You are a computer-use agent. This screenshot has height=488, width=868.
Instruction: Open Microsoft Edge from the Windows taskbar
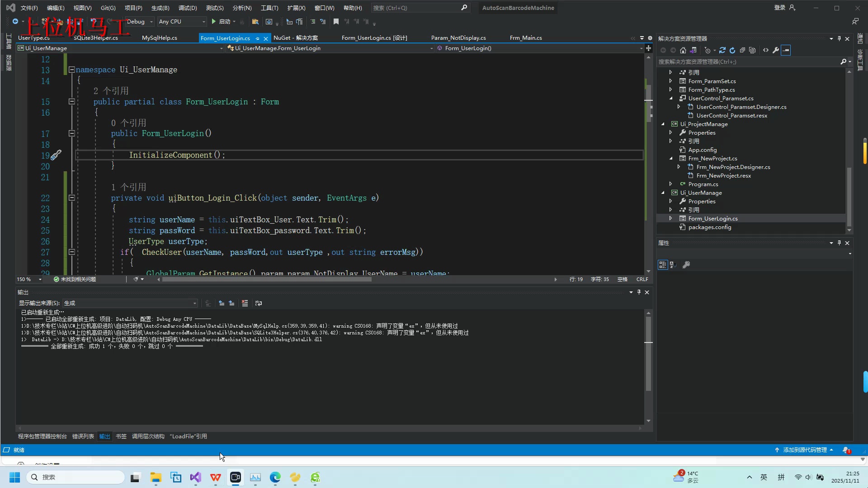275,477
